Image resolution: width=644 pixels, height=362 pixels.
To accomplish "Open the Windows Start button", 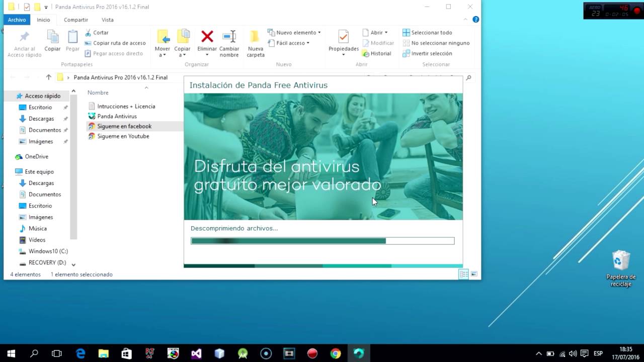I will point(11,353).
